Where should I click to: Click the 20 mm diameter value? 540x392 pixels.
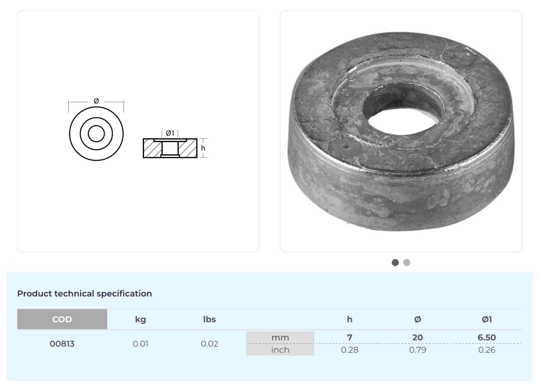[x=417, y=337]
